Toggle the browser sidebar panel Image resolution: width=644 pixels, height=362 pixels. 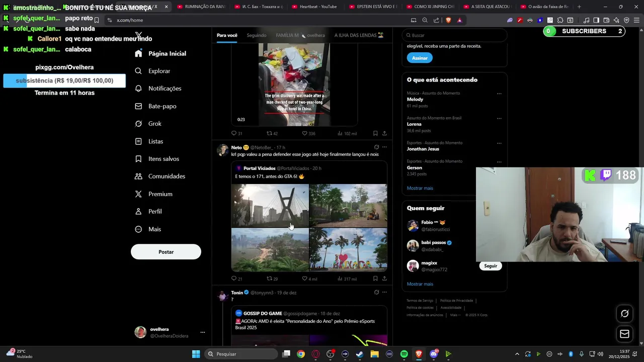point(596,20)
